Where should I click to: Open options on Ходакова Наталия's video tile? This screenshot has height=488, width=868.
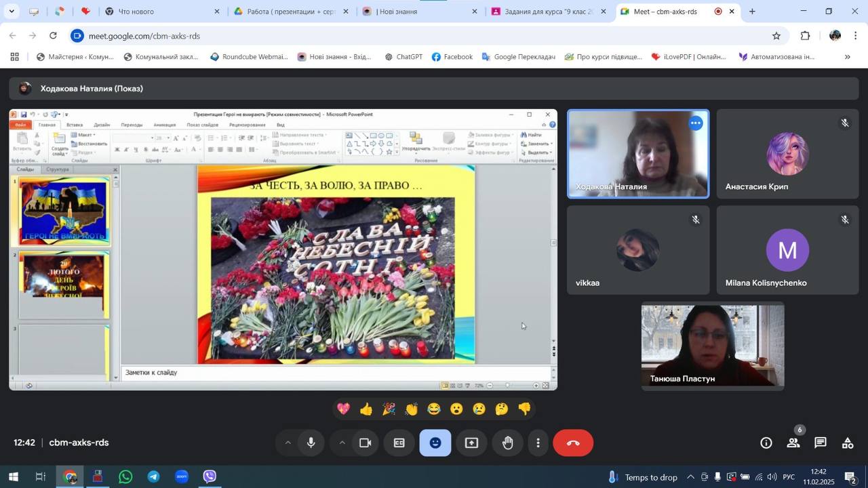[695, 123]
